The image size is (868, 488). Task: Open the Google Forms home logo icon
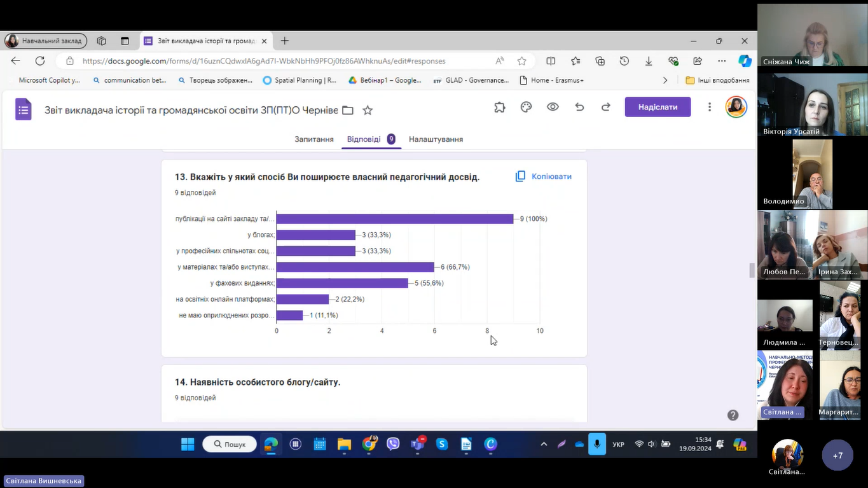pos(24,109)
